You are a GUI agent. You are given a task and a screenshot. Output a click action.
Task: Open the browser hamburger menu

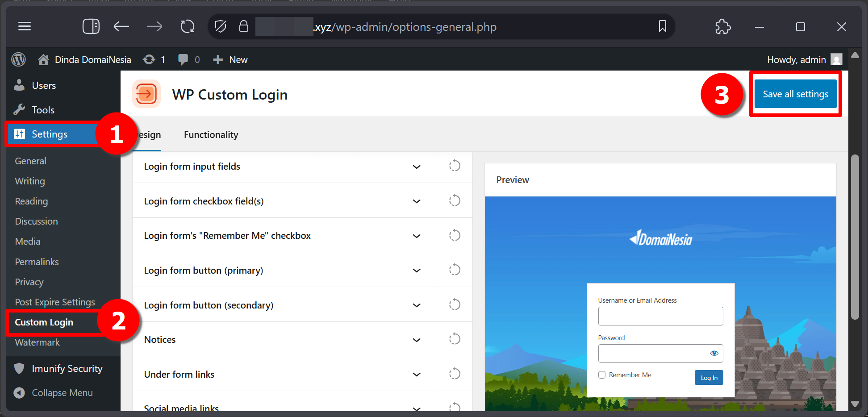point(25,26)
